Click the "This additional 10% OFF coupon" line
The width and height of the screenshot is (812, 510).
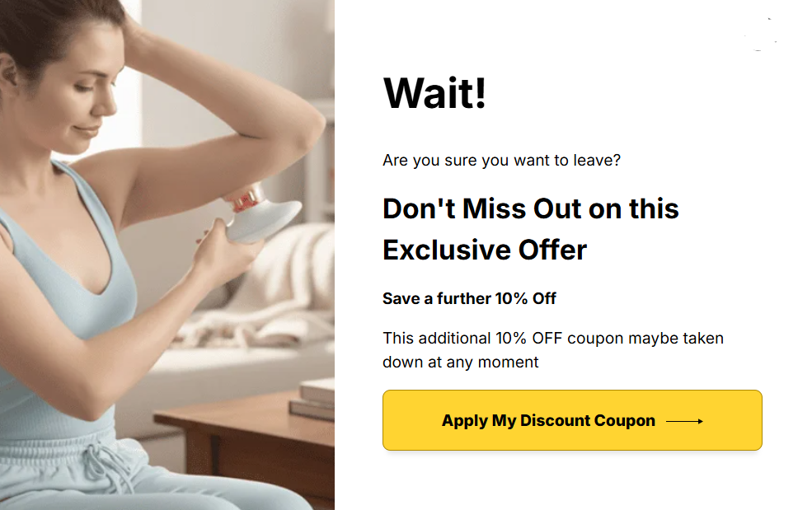coord(553,338)
